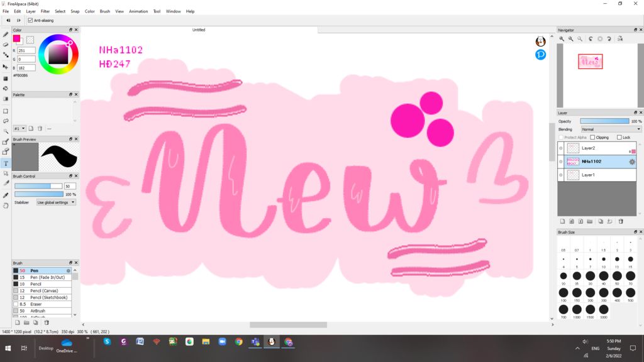Viewport: 644px width, 362px height.
Task: Select the rectangular Select tool
Action: coord(6,111)
